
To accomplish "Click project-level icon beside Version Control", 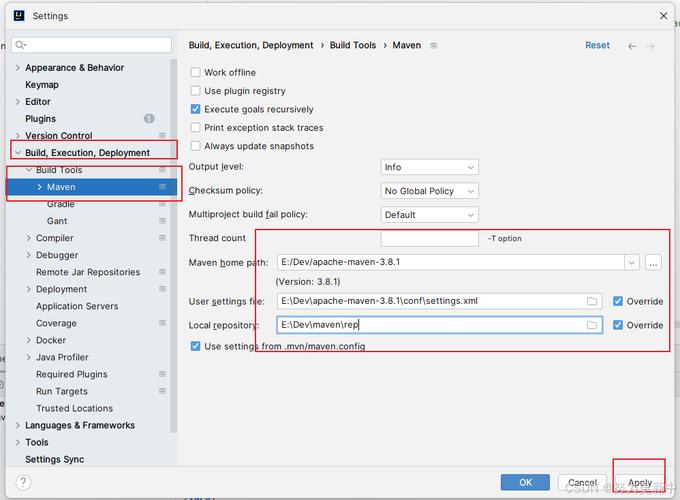I will pyautogui.click(x=162, y=136).
